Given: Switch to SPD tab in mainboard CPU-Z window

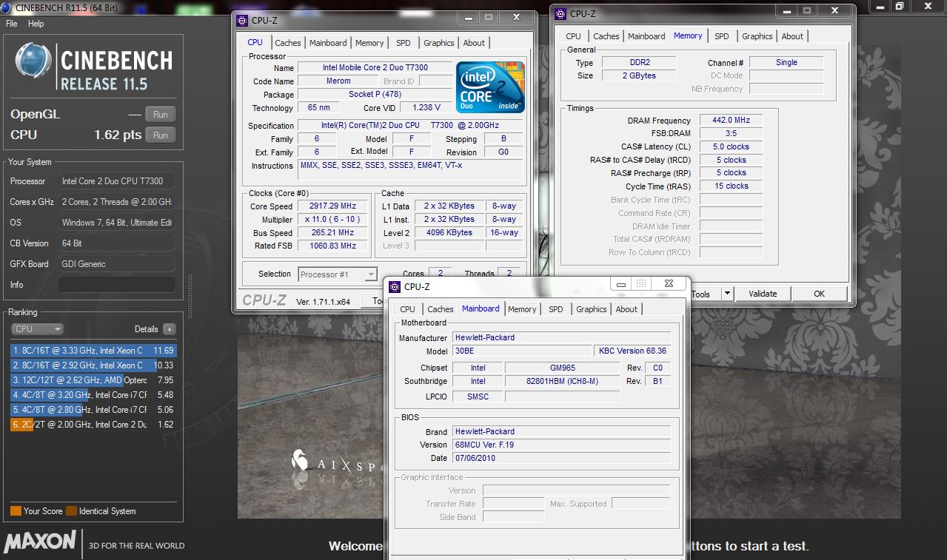Looking at the screenshot, I should point(556,309).
